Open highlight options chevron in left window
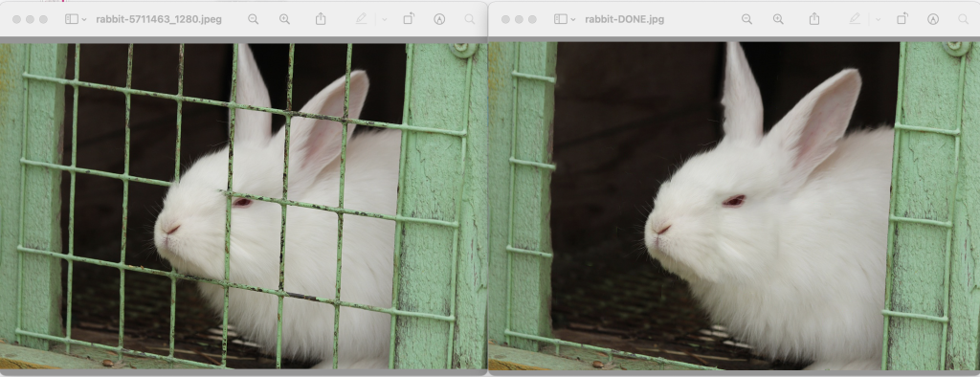This screenshot has height=377, width=980. [x=385, y=20]
